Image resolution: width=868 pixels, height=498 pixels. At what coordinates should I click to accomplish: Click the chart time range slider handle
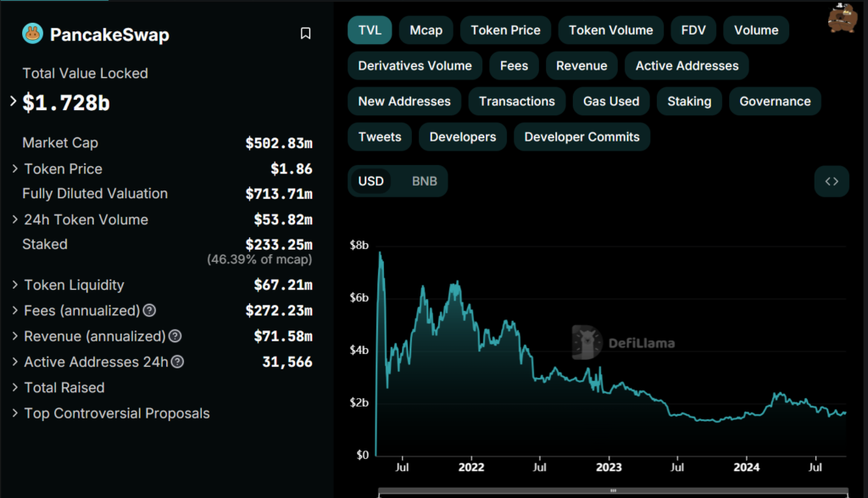coord(612,491)
